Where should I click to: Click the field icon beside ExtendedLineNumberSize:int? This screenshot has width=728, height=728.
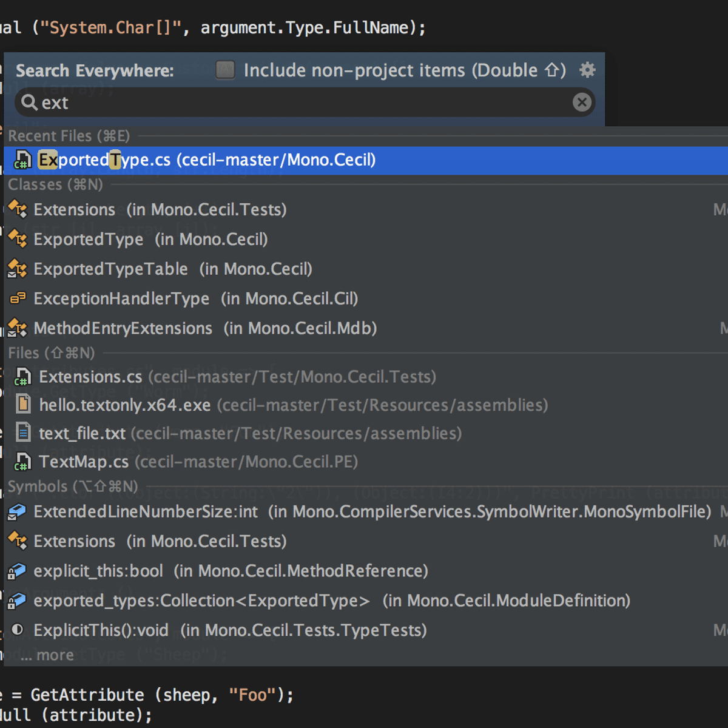coord(17,512)
